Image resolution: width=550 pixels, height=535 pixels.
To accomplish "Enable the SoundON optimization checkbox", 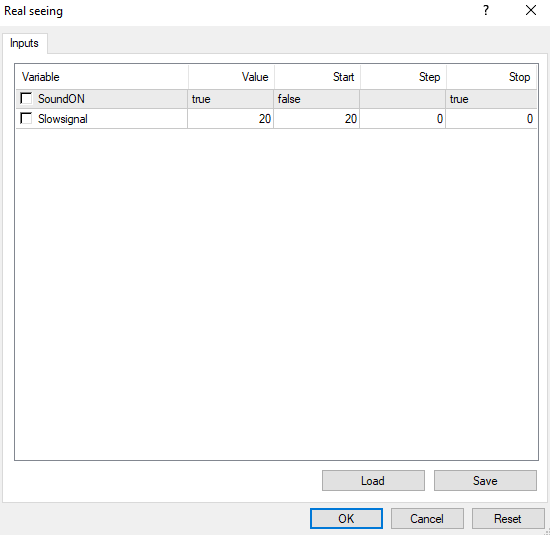I will point(26,99).
